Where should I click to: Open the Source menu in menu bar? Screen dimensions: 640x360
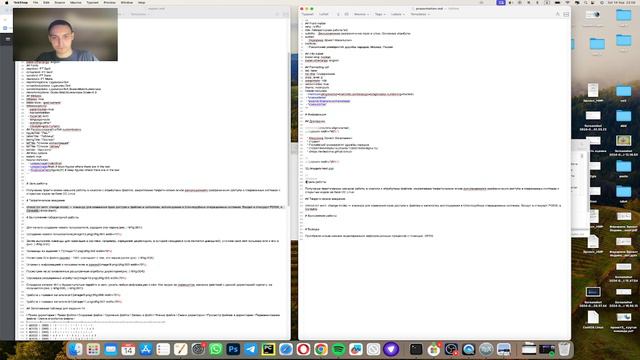point(60,2)
